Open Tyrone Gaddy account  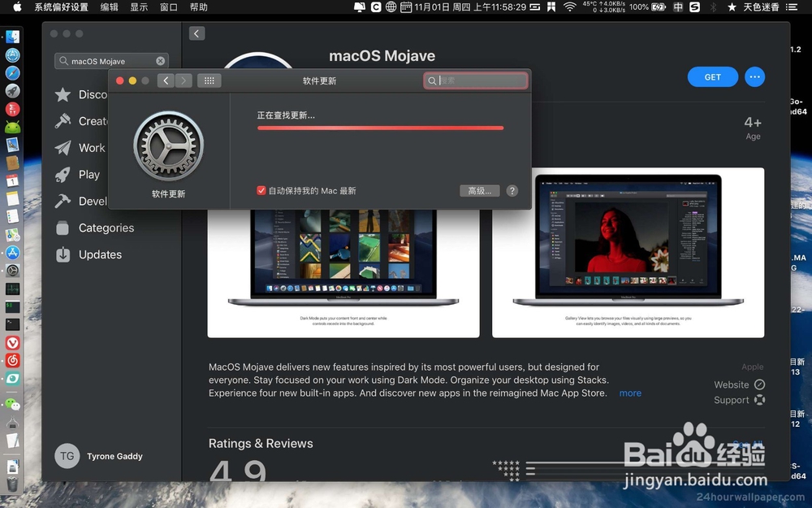tap(99, 456)
